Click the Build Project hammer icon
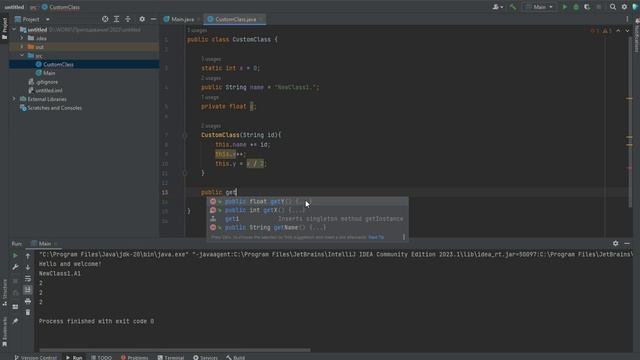The height and width of the screenshot is (360, 640). pos(513,7)
